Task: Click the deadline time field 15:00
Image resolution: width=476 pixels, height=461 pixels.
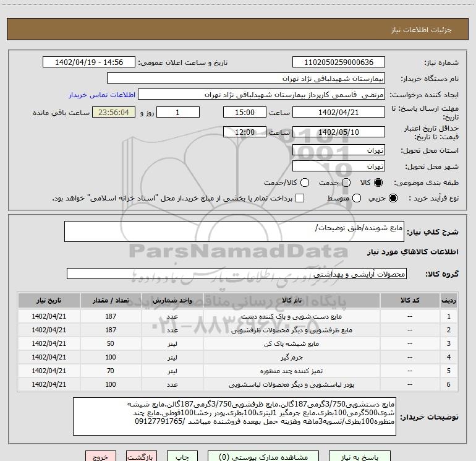Action: (x=245, y=112)
